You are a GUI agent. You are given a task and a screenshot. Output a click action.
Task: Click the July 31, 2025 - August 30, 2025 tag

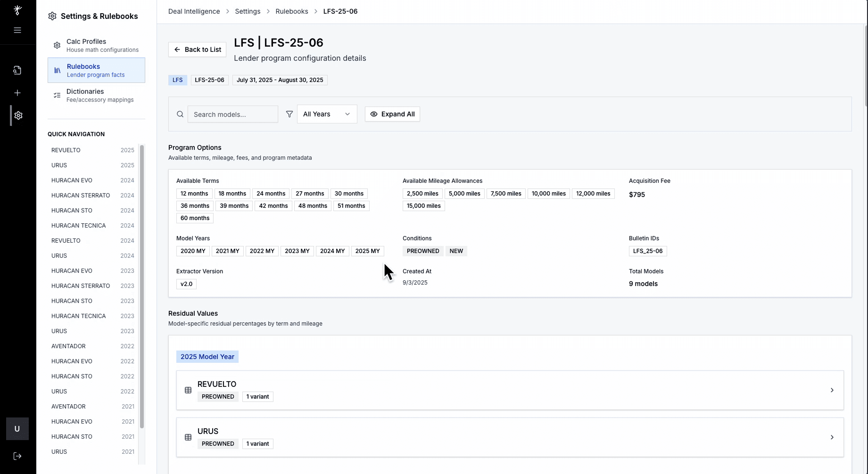coord(280,80)
